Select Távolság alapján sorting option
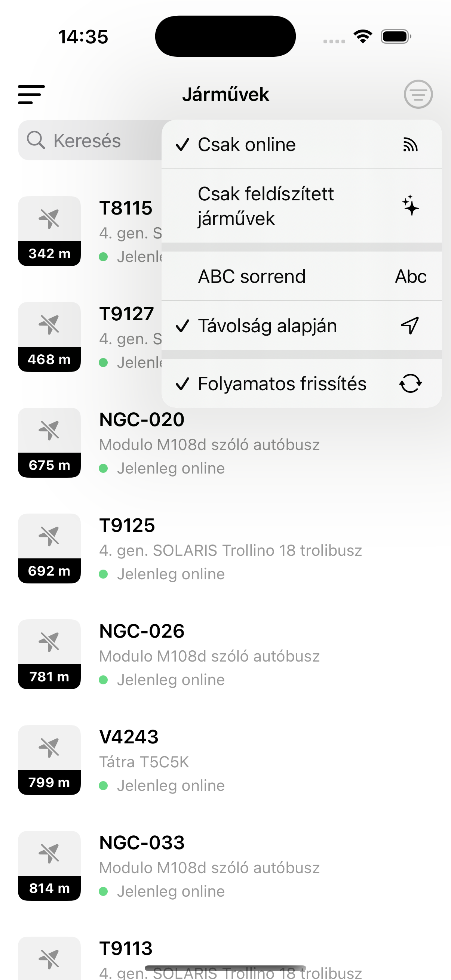This screenshot has height=980, width=451. coord(267,326)
